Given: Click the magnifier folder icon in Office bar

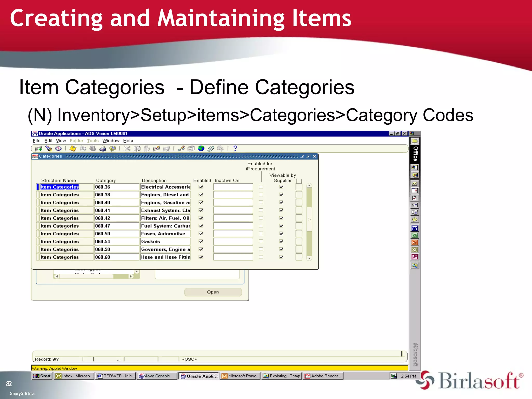Looking at the screenshot, I should coord(415,265).
